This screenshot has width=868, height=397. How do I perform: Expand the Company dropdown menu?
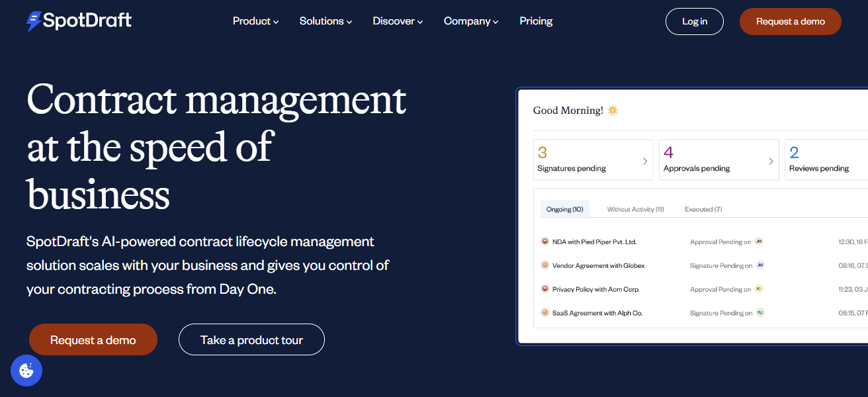pos(471,21)
